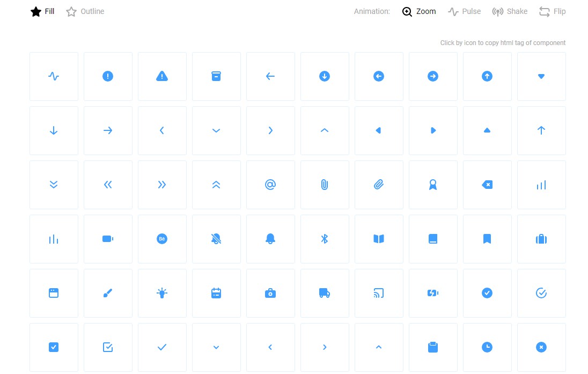This screenshot has width=588, height=374.
Task: Select the delivery truck icon
Action: pyautogui.click(x=325, y=293)
